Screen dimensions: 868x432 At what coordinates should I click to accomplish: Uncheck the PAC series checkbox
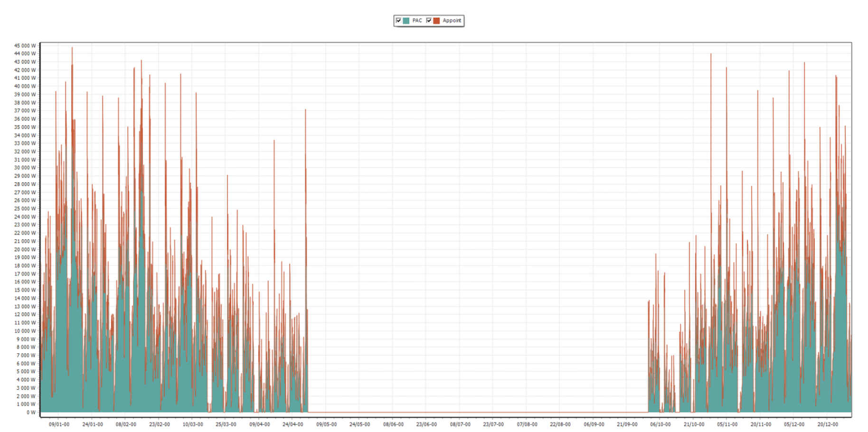click(x=398, y=20)
